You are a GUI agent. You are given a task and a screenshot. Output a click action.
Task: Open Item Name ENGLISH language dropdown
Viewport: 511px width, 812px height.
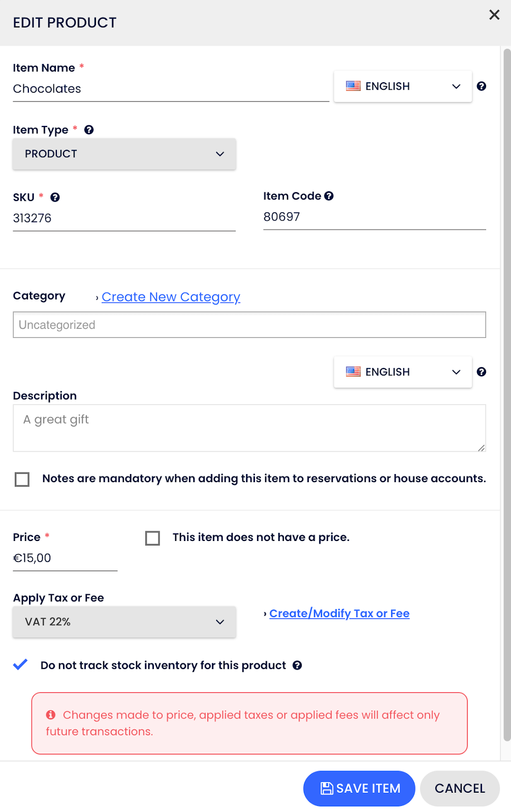click(x=403, y=86)
